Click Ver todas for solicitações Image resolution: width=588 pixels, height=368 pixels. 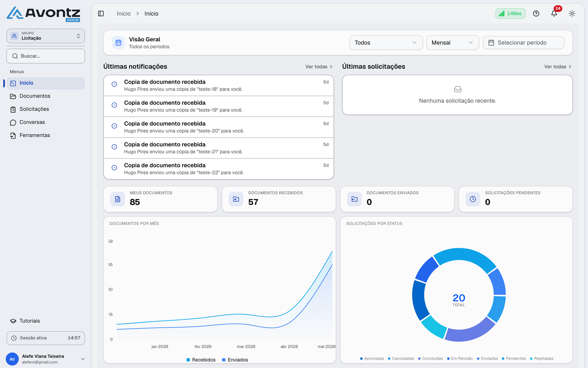click(558, 67)
